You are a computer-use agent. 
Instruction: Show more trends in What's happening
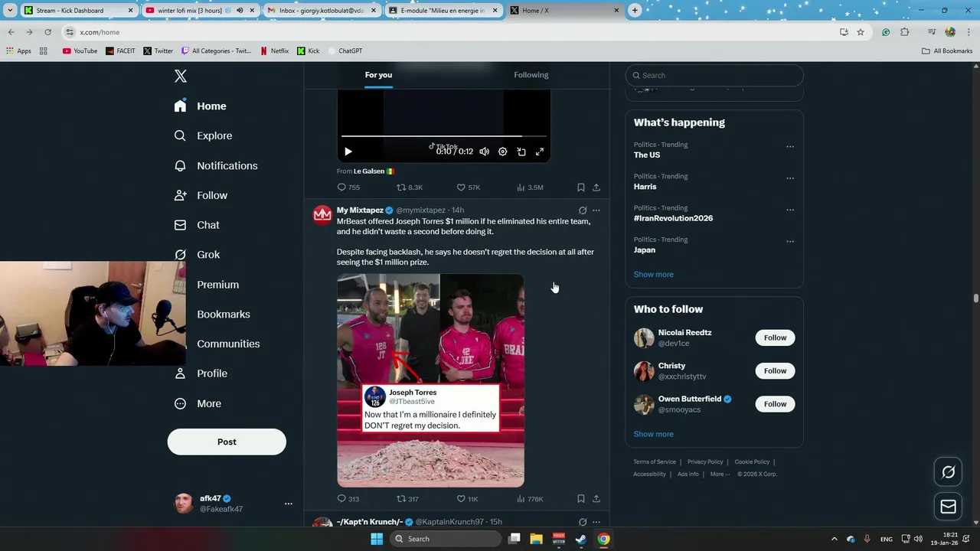pyautogui.click(x=653, y=275)
